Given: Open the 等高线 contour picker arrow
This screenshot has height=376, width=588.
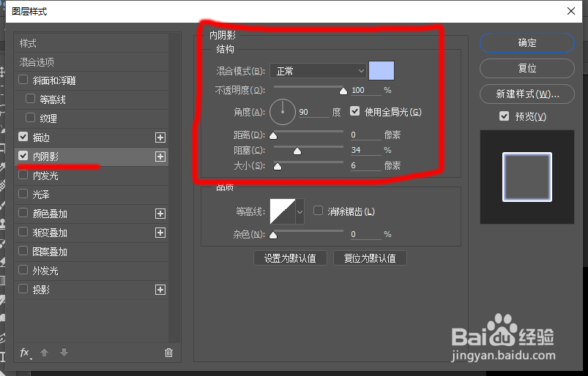Looking at the screenshot, I should [299, 211].
